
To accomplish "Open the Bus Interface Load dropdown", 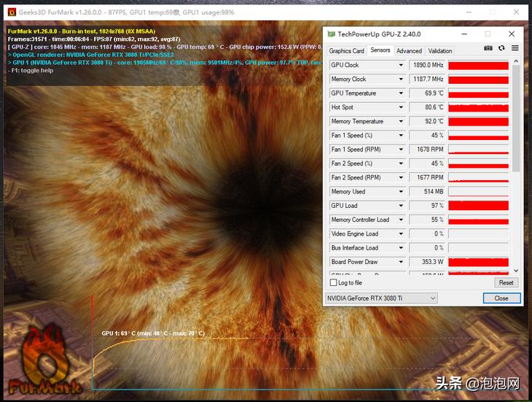I will pyautogui.click(x=401, y=248).
